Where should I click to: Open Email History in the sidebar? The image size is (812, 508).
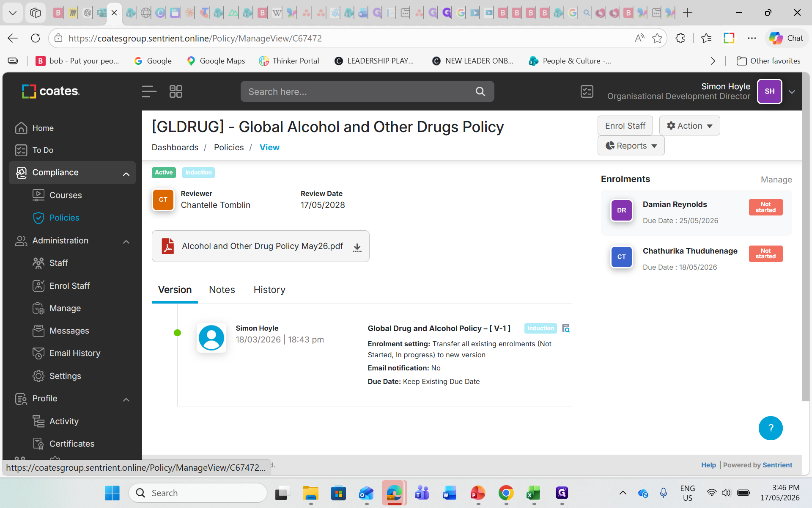pos(75,353)
